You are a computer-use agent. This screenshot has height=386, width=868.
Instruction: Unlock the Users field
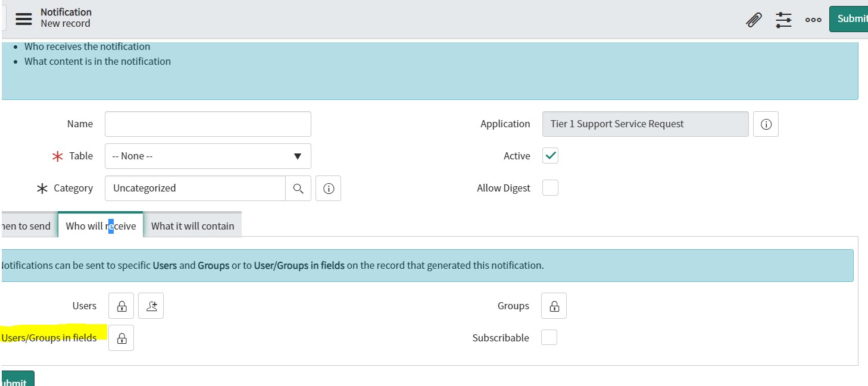(121, 306)
